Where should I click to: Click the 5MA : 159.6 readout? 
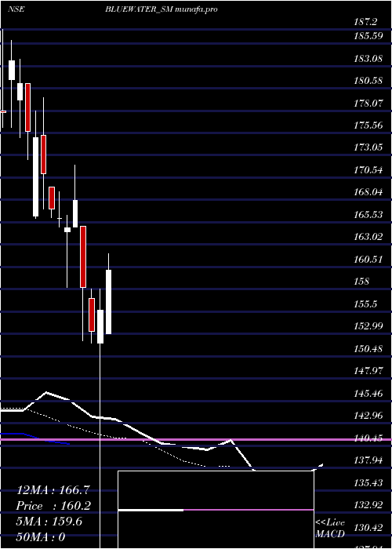49,522
